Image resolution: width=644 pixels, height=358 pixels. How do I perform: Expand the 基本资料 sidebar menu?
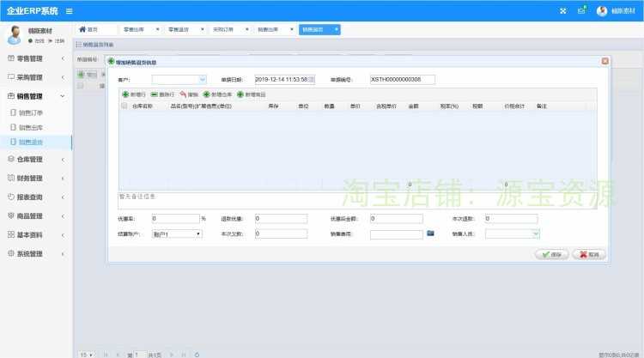pyautogui.click(x=36, y=235)
